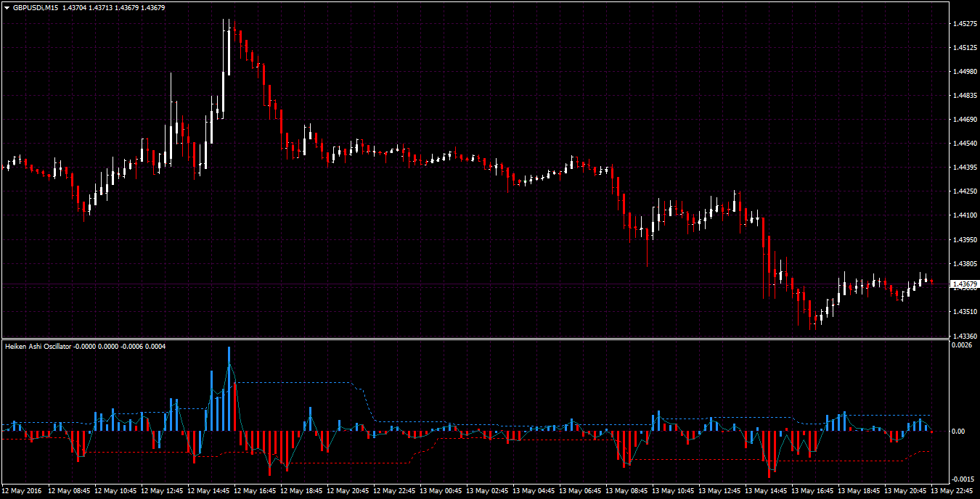Click the 1.44540 price axis label
Screen dimensions: 980x499
click(x=965, y=144)
